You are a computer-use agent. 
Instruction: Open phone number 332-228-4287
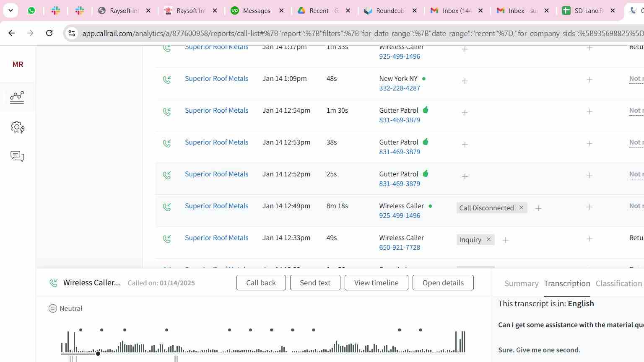click(400, 88)
